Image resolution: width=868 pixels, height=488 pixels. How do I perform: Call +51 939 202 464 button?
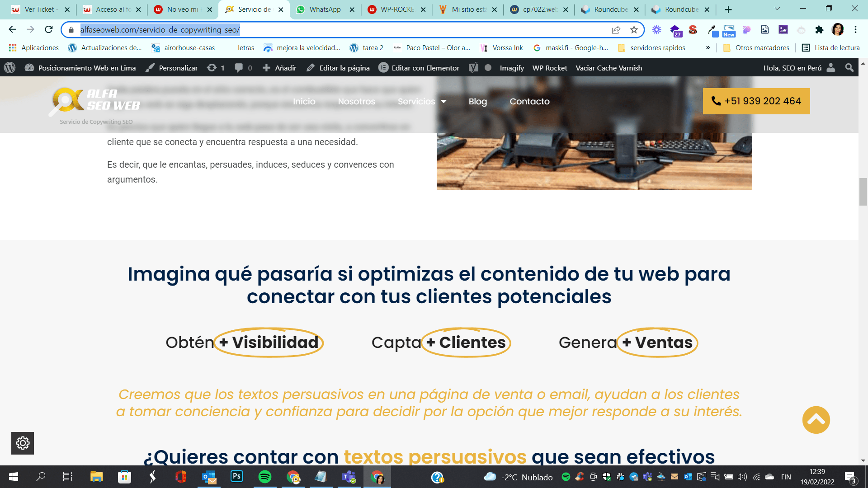click(756, 101)
